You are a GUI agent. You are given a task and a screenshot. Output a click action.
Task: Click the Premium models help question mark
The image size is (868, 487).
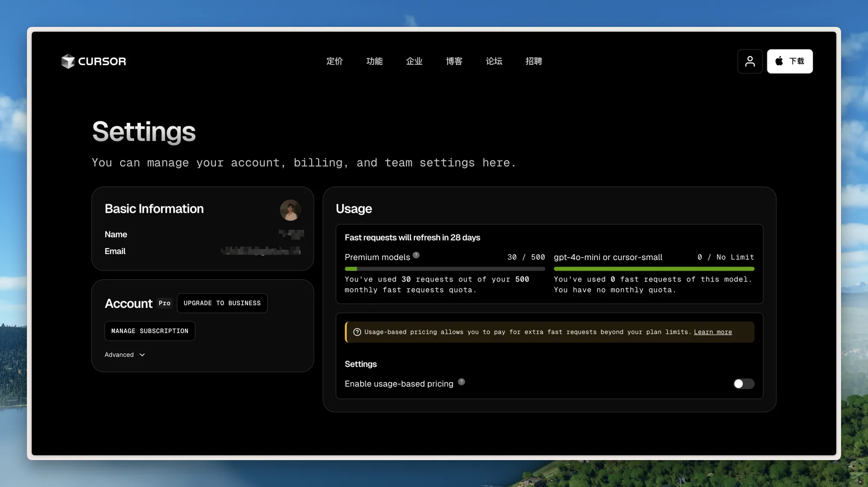point(416,255)
